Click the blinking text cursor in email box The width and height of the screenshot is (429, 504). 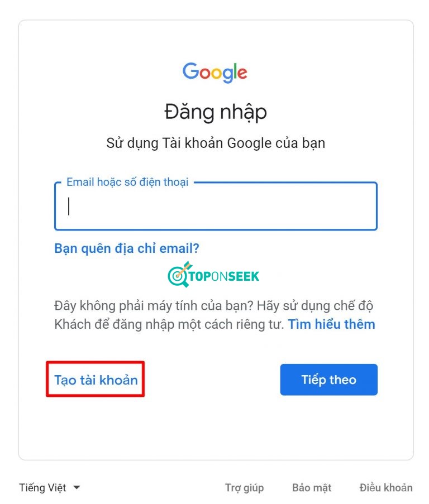(69, 206)
